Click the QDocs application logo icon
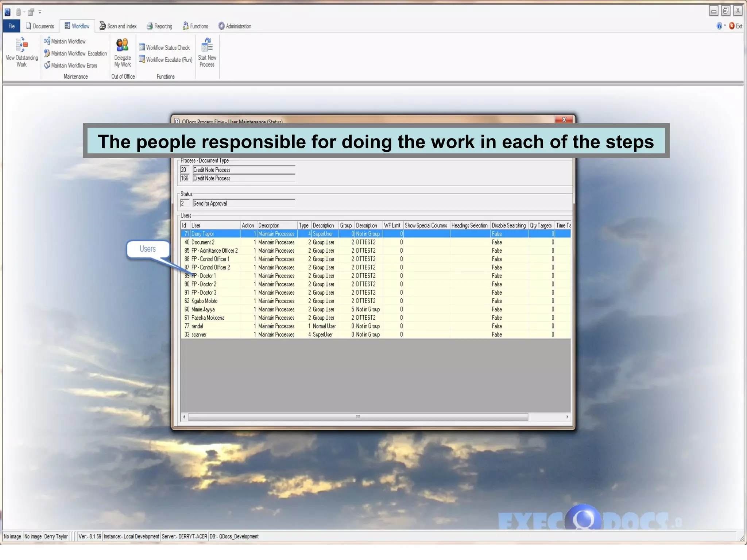The image size is (747, 560). (x=7, y=12)
